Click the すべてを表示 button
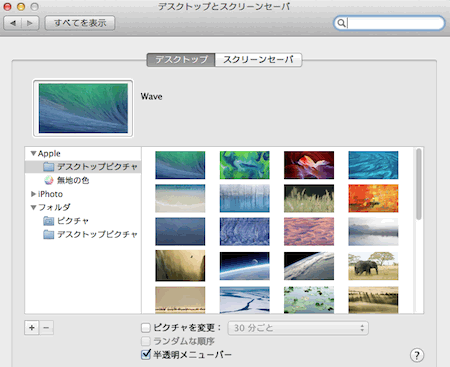 click(80, 23)
